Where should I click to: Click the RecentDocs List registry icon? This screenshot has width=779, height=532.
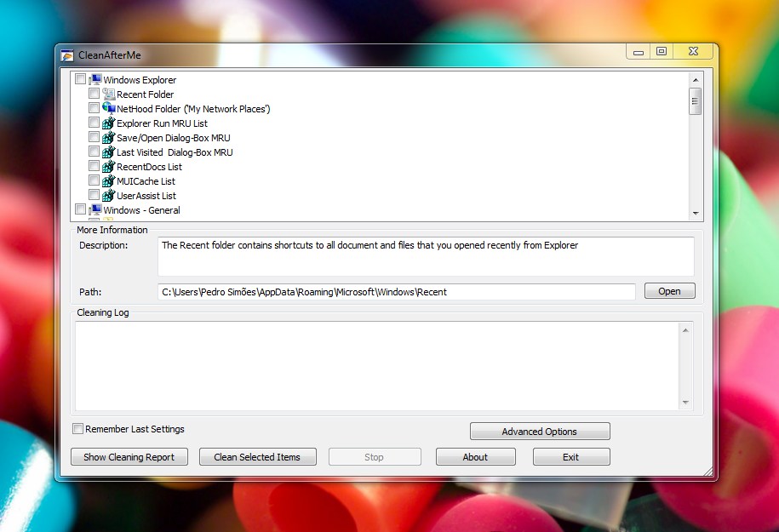point(108,166)
